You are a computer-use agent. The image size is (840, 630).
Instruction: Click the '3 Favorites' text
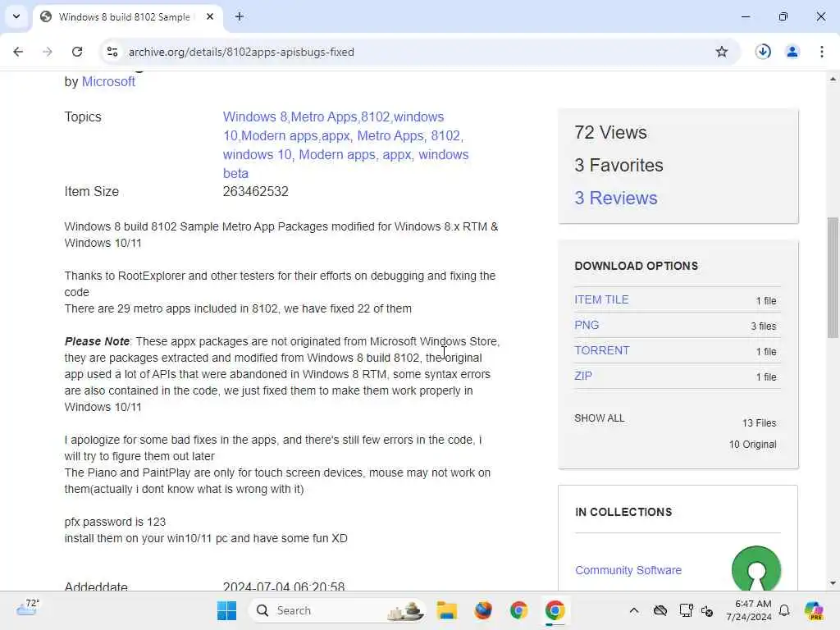(619, 166)
